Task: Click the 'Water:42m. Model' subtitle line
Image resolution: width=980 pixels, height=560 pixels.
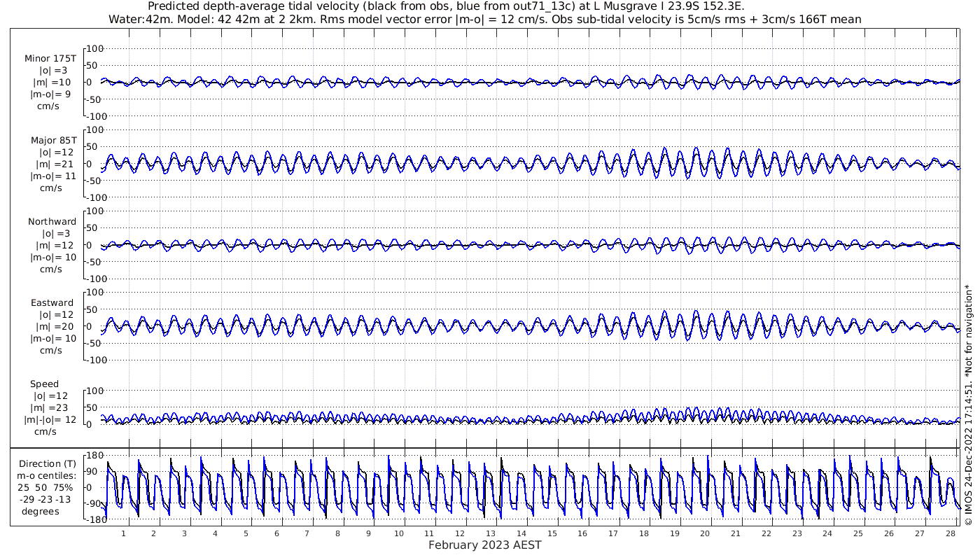Action: (484, 20)
